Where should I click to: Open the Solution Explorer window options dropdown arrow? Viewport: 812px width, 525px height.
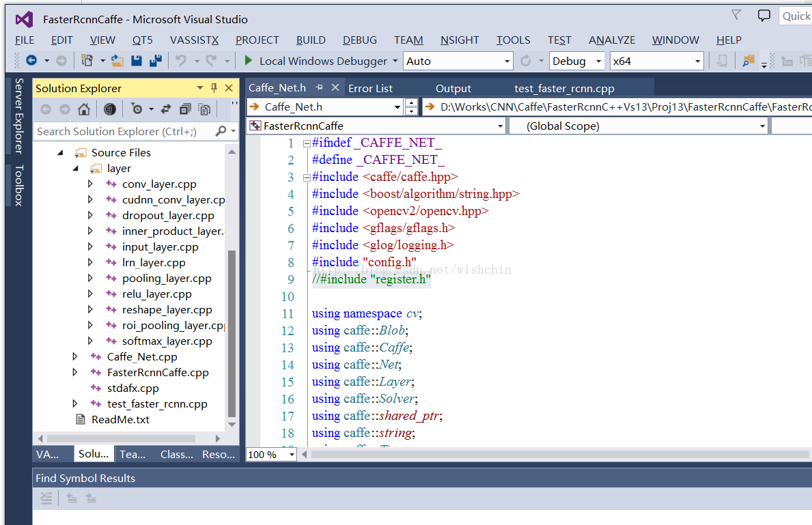[200, 88]
